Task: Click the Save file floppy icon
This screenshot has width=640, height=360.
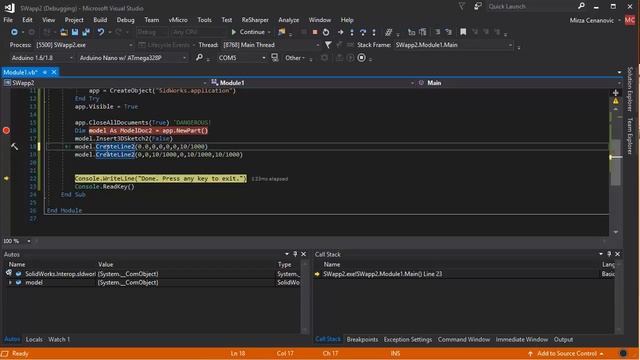Action: click(75, 32)
